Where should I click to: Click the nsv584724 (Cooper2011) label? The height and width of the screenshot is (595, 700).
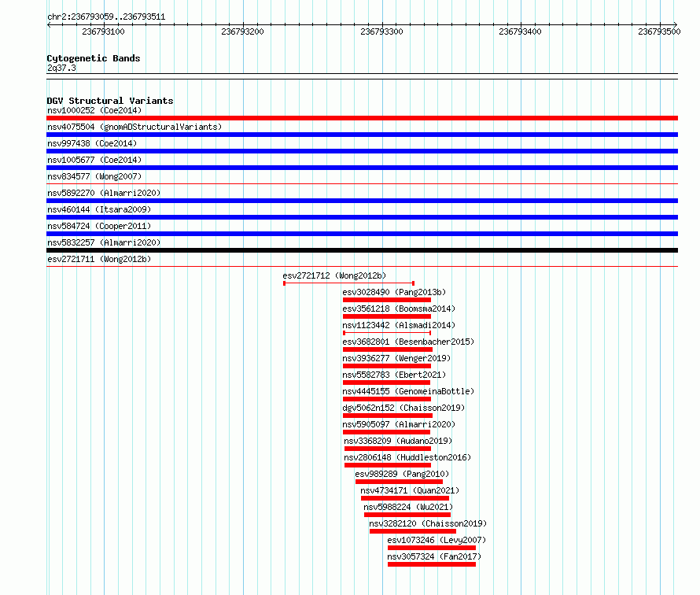[99, 226]
